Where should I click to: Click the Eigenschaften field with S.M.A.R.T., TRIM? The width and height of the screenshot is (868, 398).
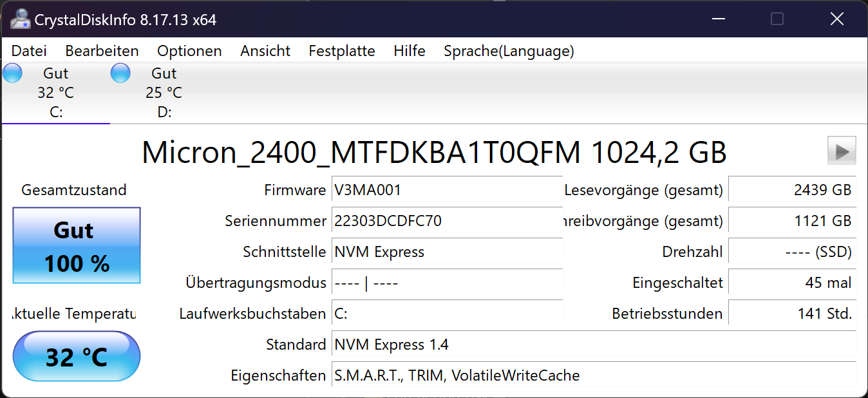594,375
